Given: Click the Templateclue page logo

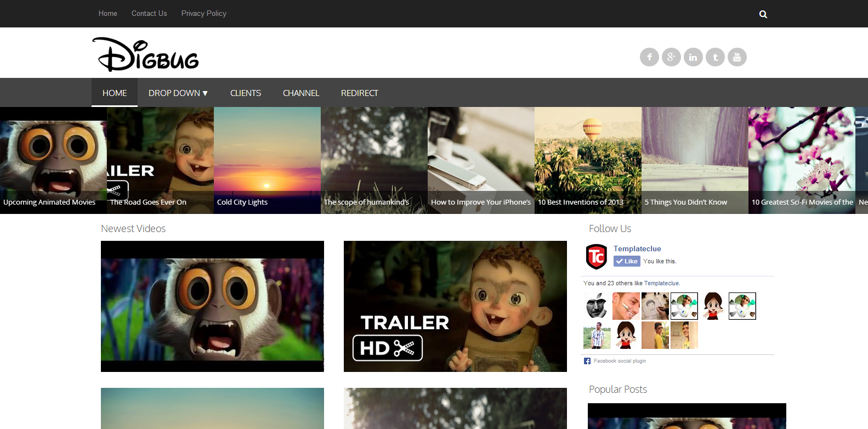Looking at the screenshot, I should (x=597, y=257).
